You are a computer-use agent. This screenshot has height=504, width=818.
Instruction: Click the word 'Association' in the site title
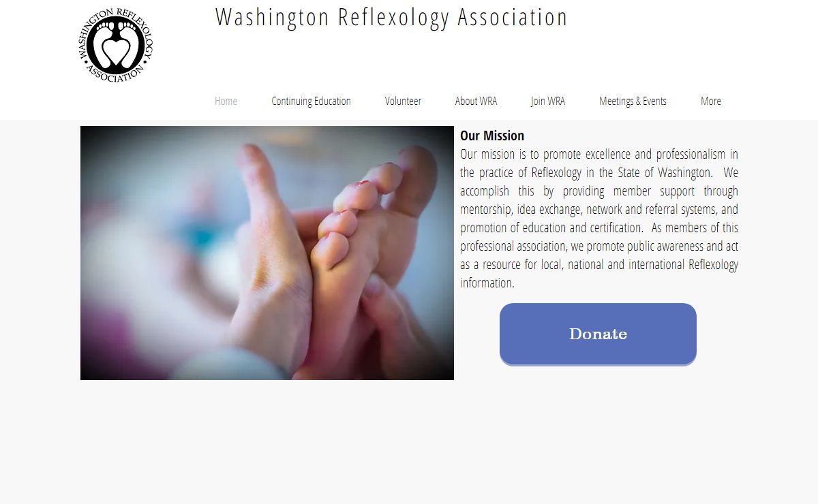coord(513,17)
